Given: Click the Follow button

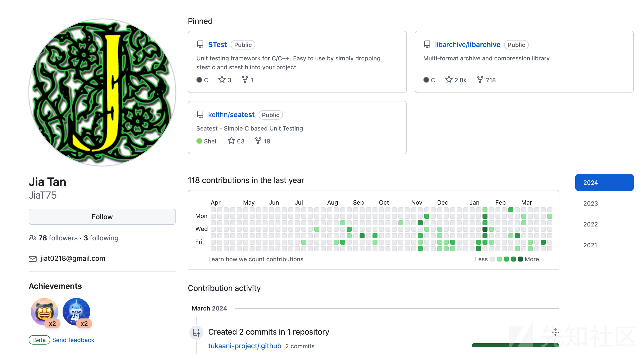Looking at the screenshot, I should 102,217.
